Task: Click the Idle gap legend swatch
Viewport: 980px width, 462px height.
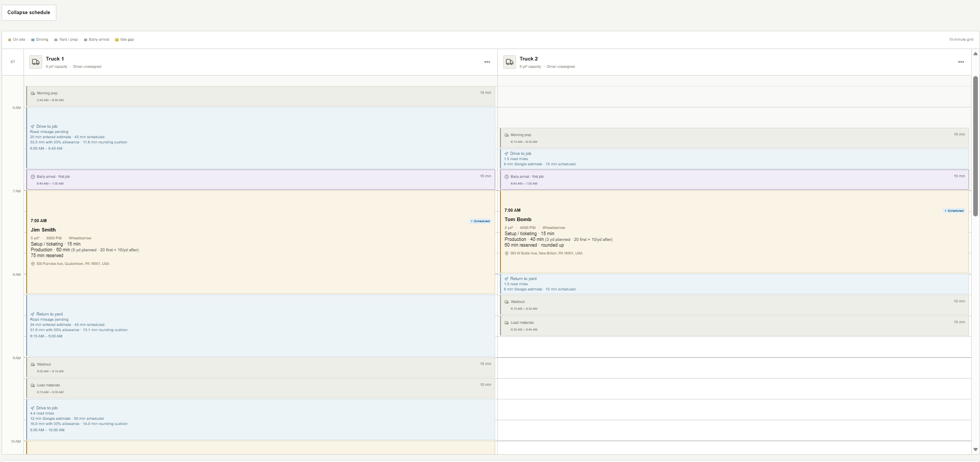Action: tap(117, 40)
